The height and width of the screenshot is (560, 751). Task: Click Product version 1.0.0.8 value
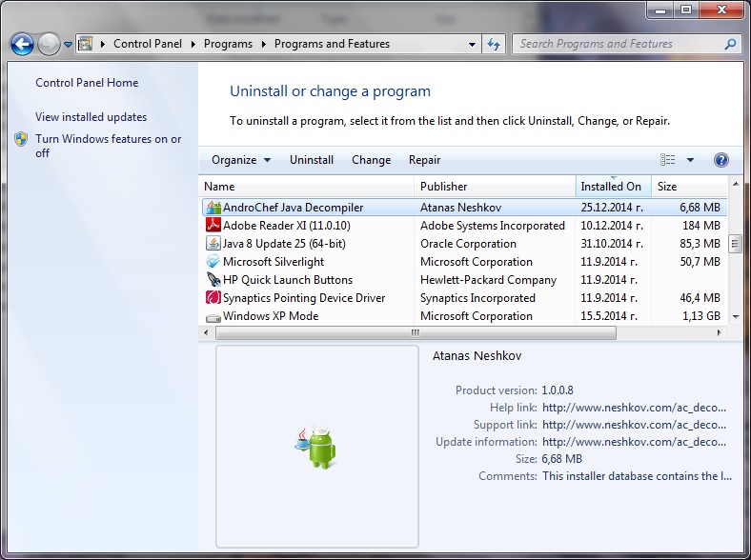(558, 390)
